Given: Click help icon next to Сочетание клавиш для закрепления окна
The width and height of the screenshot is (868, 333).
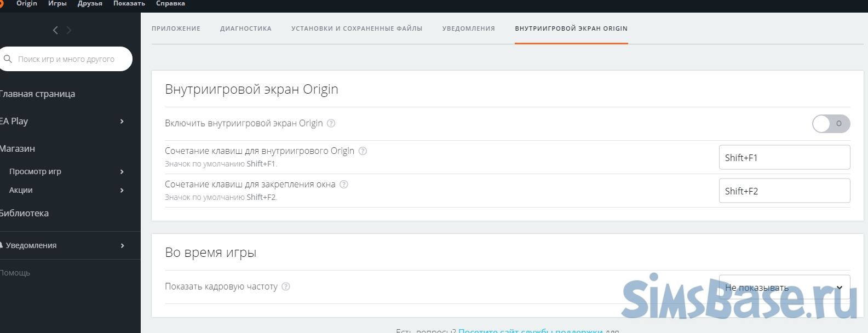Looking at the screenshot, I should pyautogui.click(x=344, y=185).
